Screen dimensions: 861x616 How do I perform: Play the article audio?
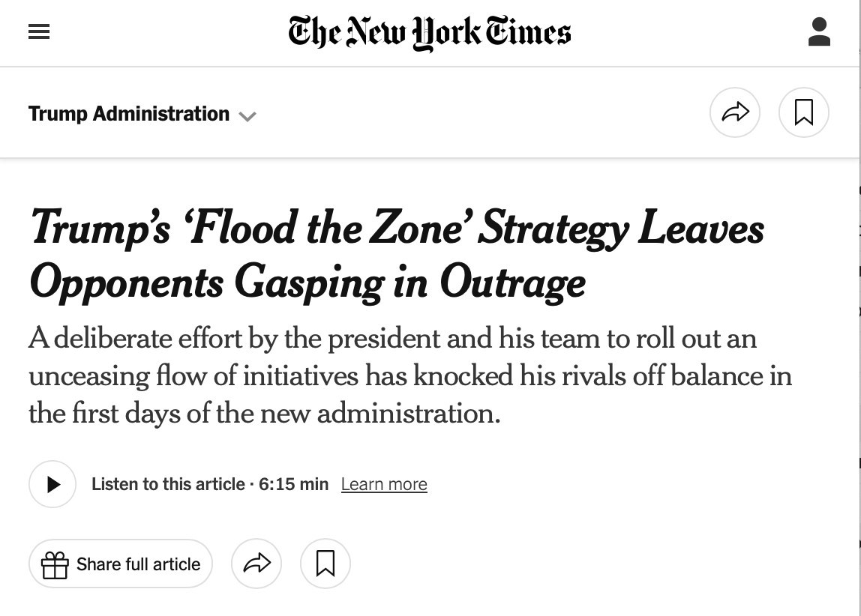(x=52, y=484)
